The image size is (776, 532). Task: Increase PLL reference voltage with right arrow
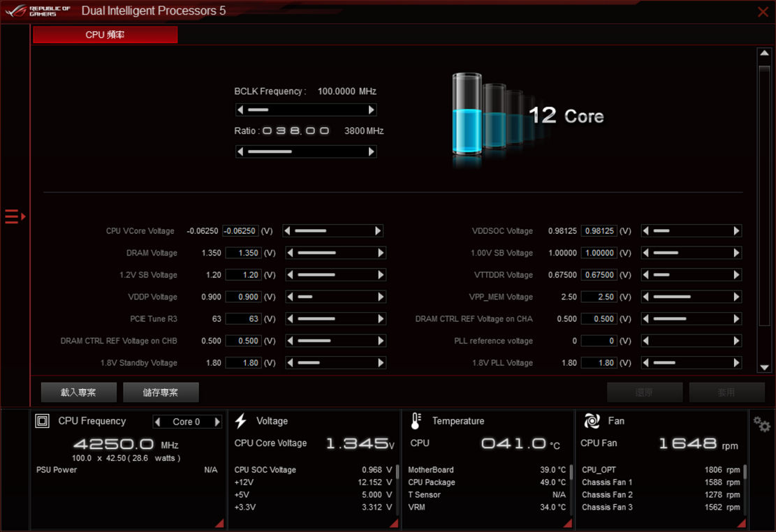[736, 341]
